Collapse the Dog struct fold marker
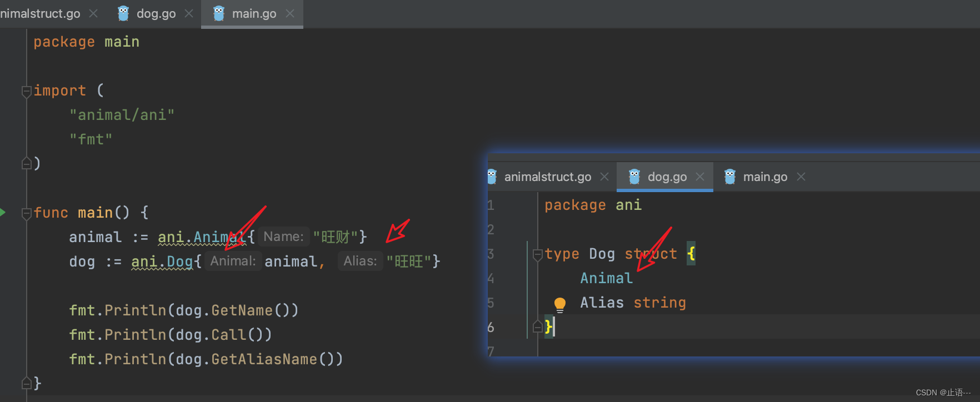The height and width of the screenshot is (402, 980). point(537,255)
